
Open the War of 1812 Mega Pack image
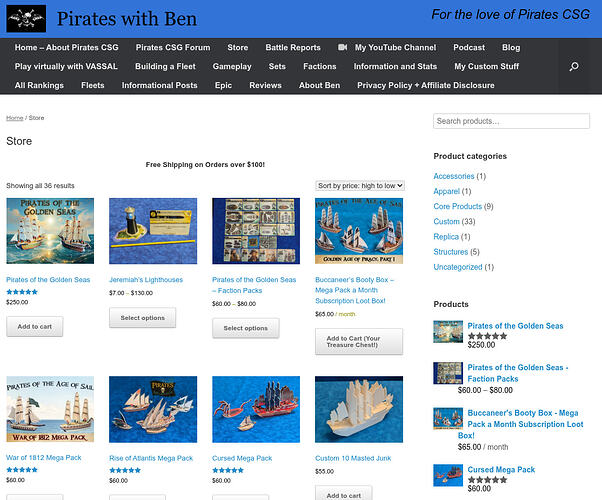pyautogui.click(x=50, y=410)
